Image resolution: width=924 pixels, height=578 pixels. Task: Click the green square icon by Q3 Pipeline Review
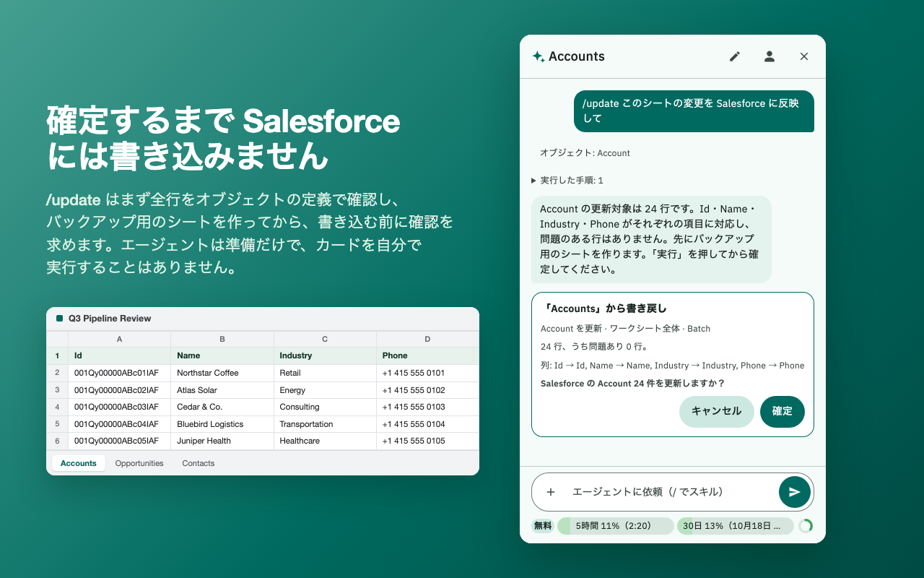click(x=59, y=319)
